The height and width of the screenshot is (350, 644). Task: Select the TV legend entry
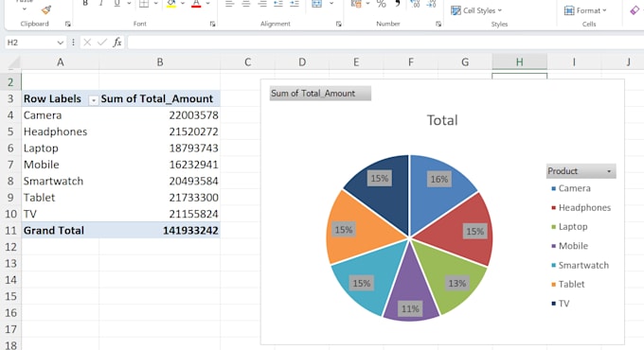(x=561, y=304)
